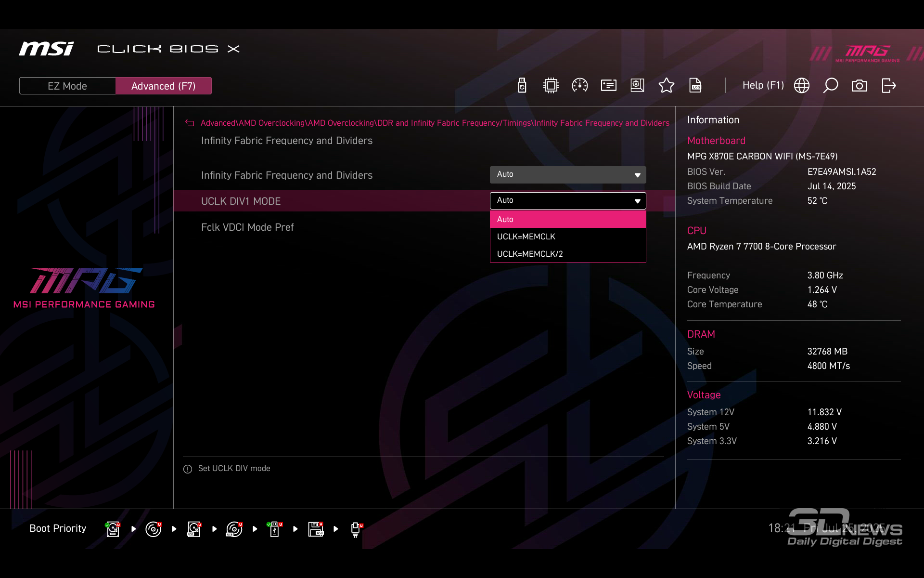Choose Auto in the UCLK dropdown list
The image size is (924, 578).
568,219
